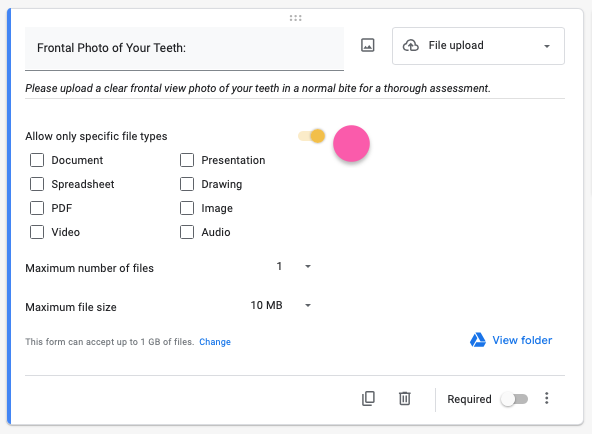592x434 pixels.
Task: Check the Image file type checkbox
Action: point(187,208)
